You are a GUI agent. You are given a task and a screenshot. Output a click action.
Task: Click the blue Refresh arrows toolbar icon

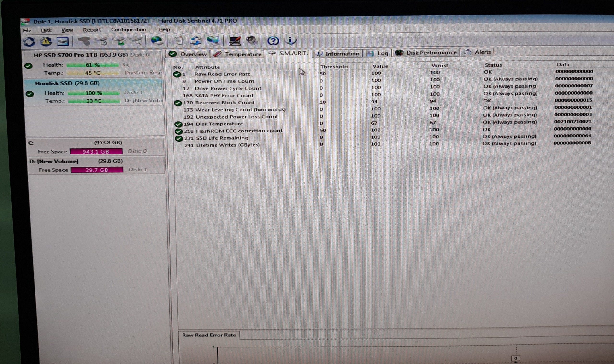[29, 42]
